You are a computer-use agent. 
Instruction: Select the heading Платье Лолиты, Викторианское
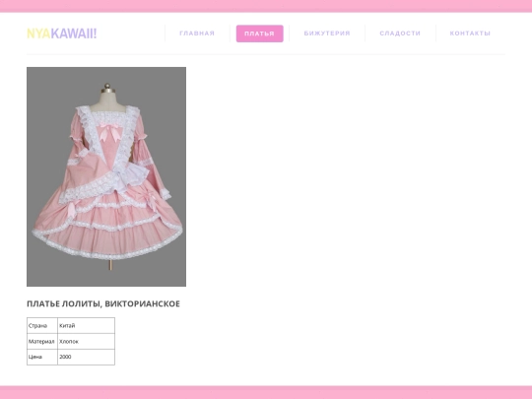103,303
